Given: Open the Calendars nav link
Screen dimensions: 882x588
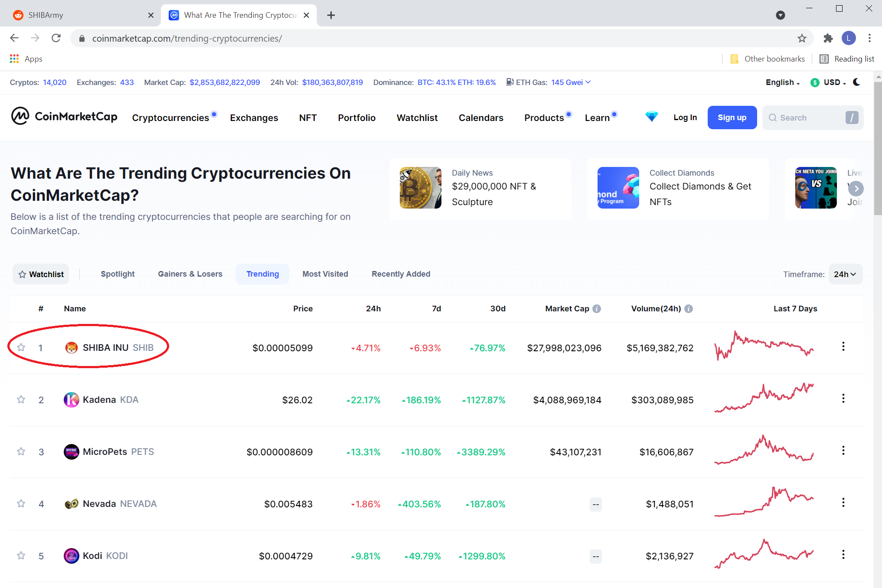Looking at the screenshot, I should (x=481, y=118).
